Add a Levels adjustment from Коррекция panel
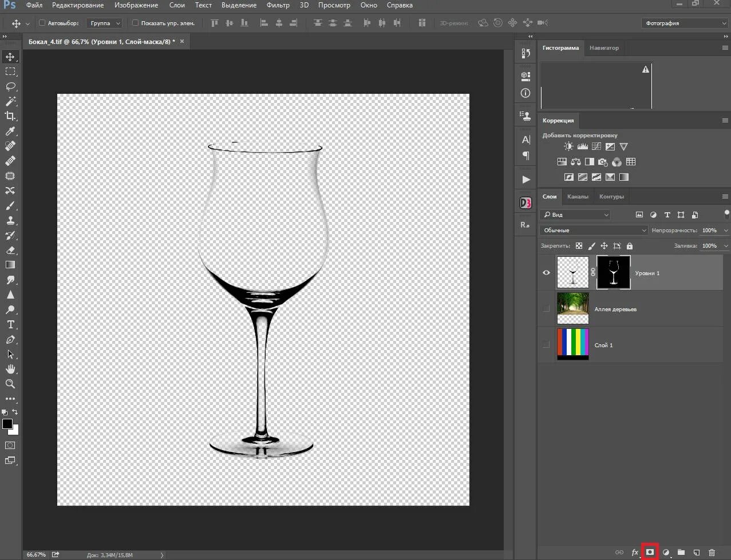 [x=582, y=146]
